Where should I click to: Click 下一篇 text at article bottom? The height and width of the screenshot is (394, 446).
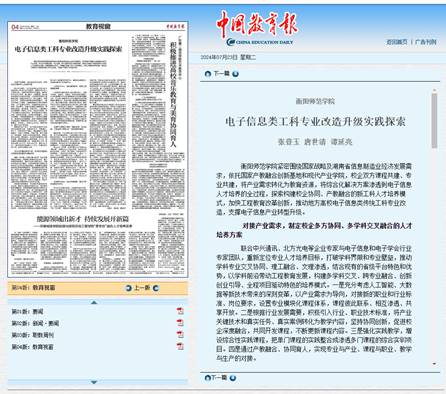pos(219,378)
